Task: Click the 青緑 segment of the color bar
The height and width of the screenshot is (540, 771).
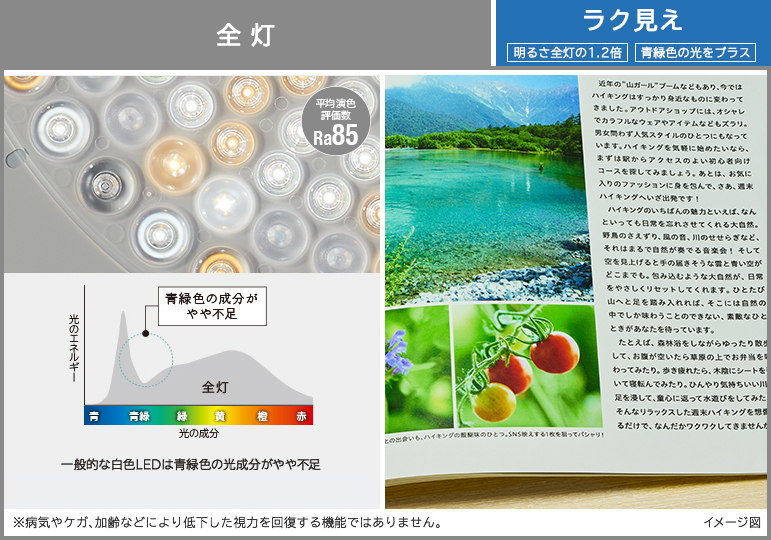Action: [x=139, y=415]
